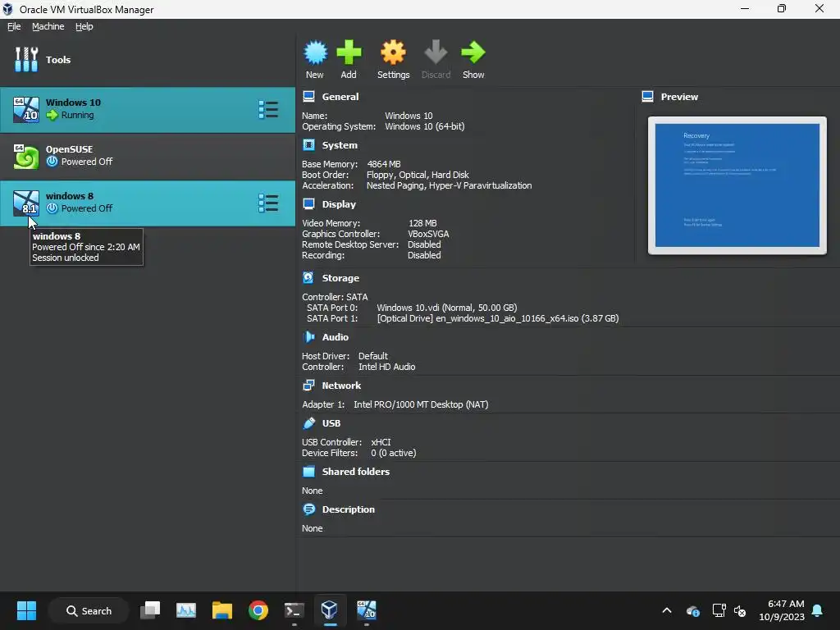Image resolution: width=840 pixels, height=630 pixels.
Task: Click the New virtual machine toolbar icon
Action: [x=315, y=52]
